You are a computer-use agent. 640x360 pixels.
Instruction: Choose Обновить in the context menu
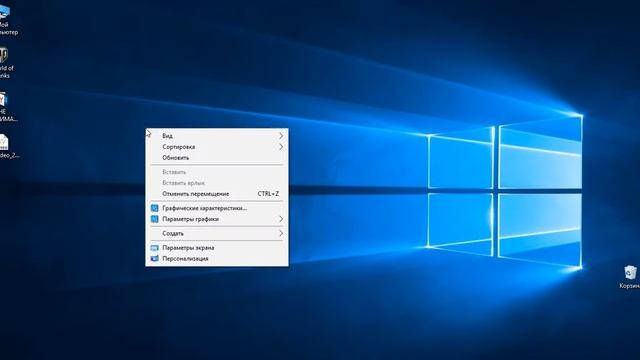point(217,158)
